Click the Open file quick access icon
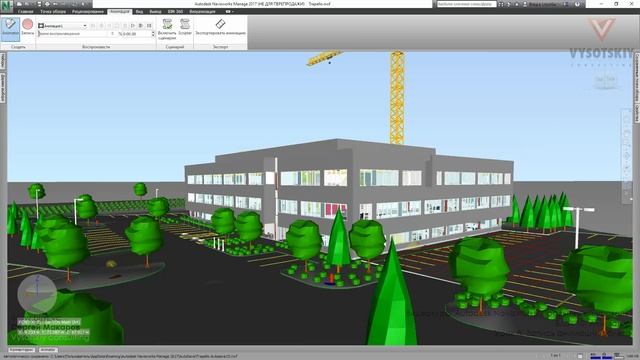This screenshot has width=640, height=360. [19, 4]
